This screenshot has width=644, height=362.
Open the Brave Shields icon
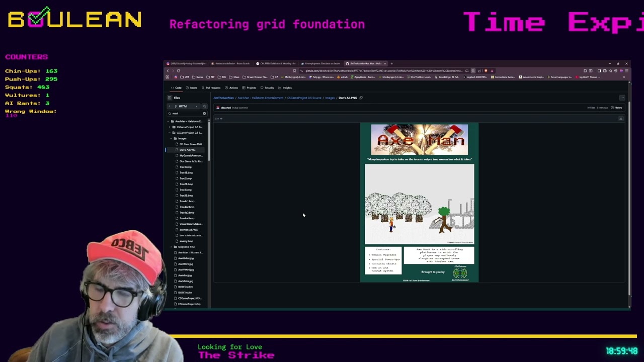[x=486, y=71]
